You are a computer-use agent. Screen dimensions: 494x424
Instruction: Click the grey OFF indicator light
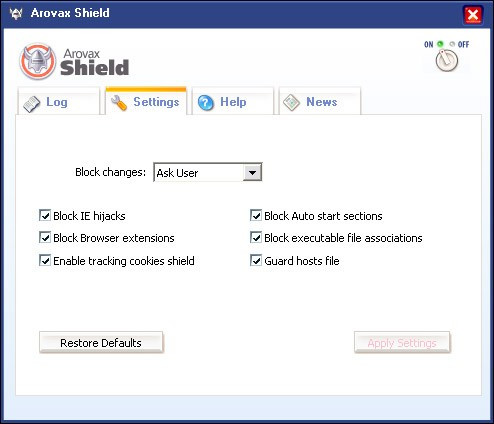click(452, 44)
